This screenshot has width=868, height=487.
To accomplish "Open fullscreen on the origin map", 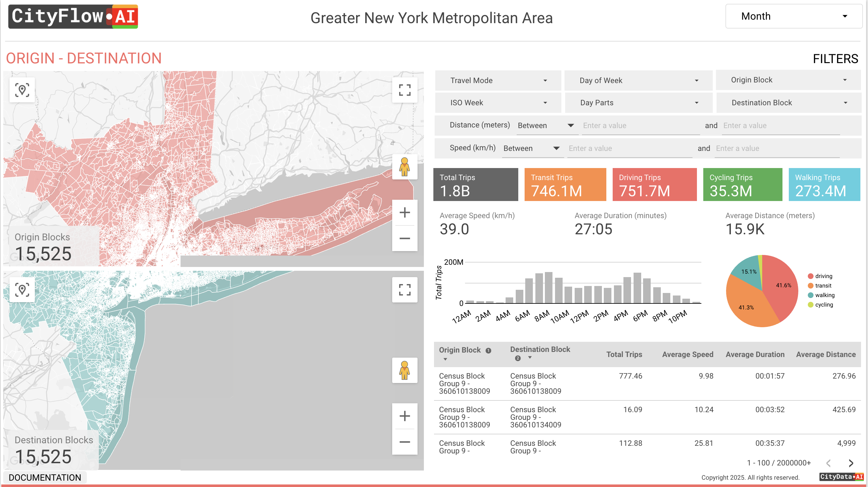I will pyautogui.click(x=404, y=90).
